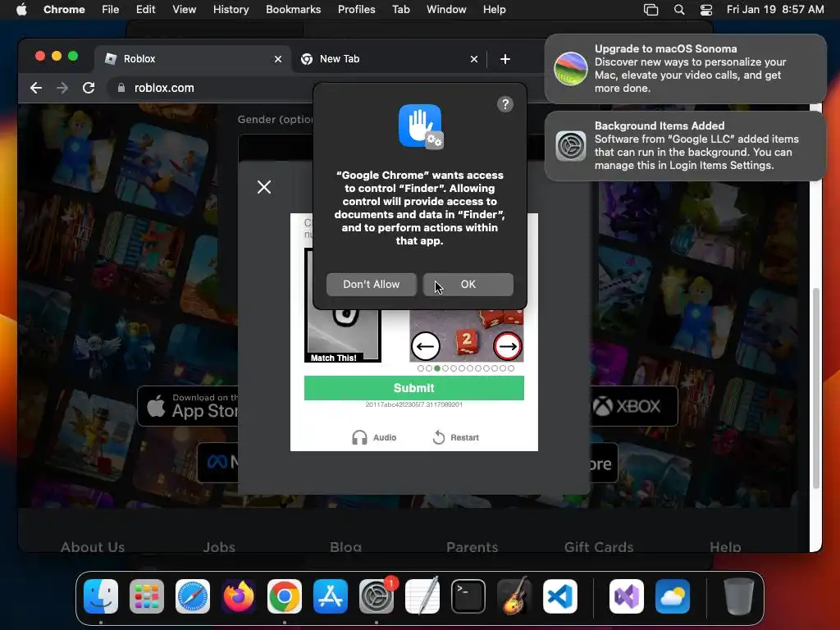This screenshot has width=840, height=630.
Task: Open TextEdit from the Dock
Action: (422, 596)
